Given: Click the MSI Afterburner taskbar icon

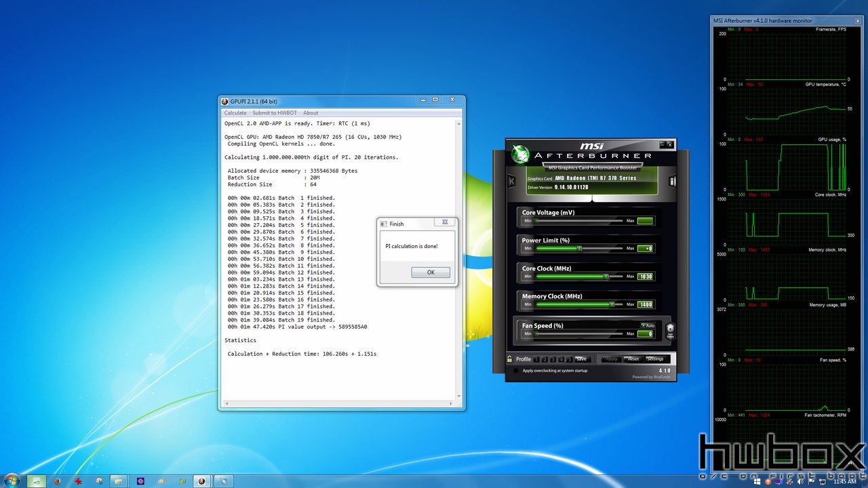Looking at the screenshot, I should [223, 481].
